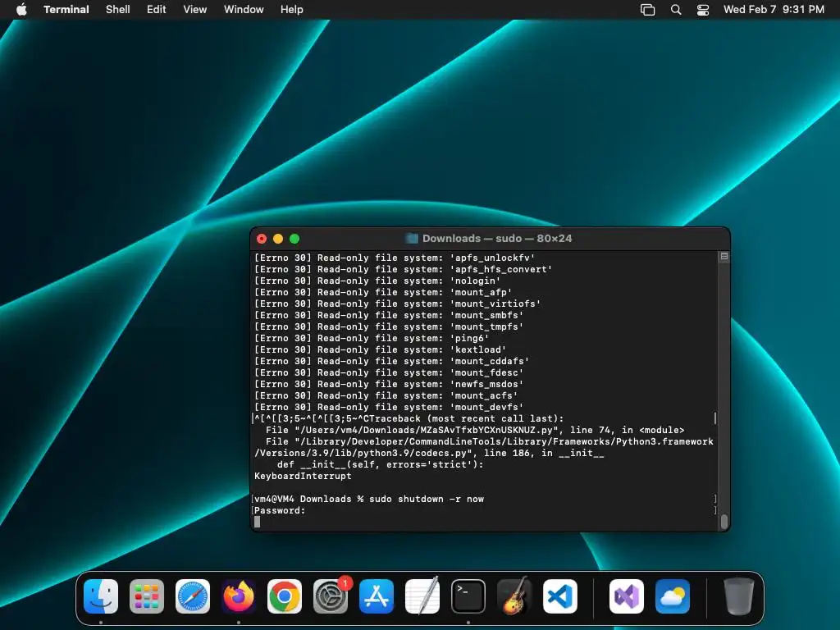Click the 'mount_tmpfs' error line

388,326
